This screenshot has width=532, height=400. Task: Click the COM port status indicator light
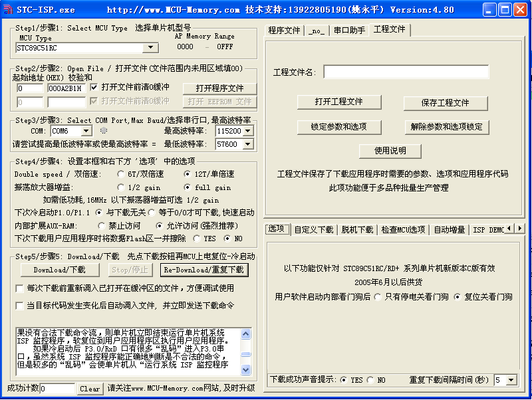[104, 130]
